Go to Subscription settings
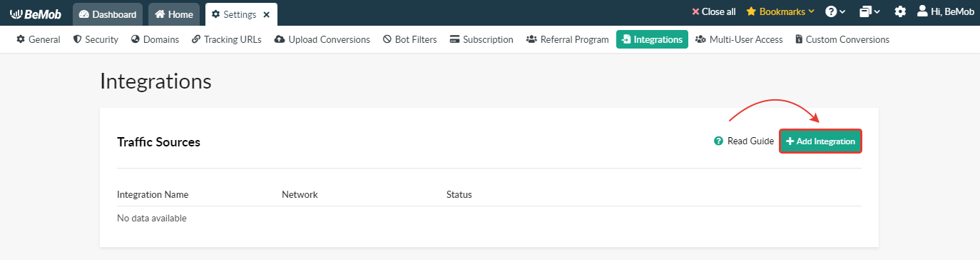 tap(481, 39)
